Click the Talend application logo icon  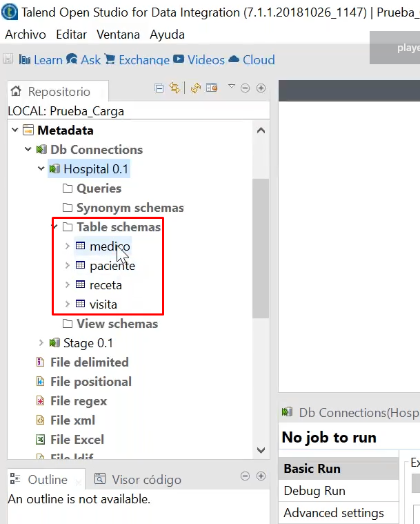click(10, 12)
